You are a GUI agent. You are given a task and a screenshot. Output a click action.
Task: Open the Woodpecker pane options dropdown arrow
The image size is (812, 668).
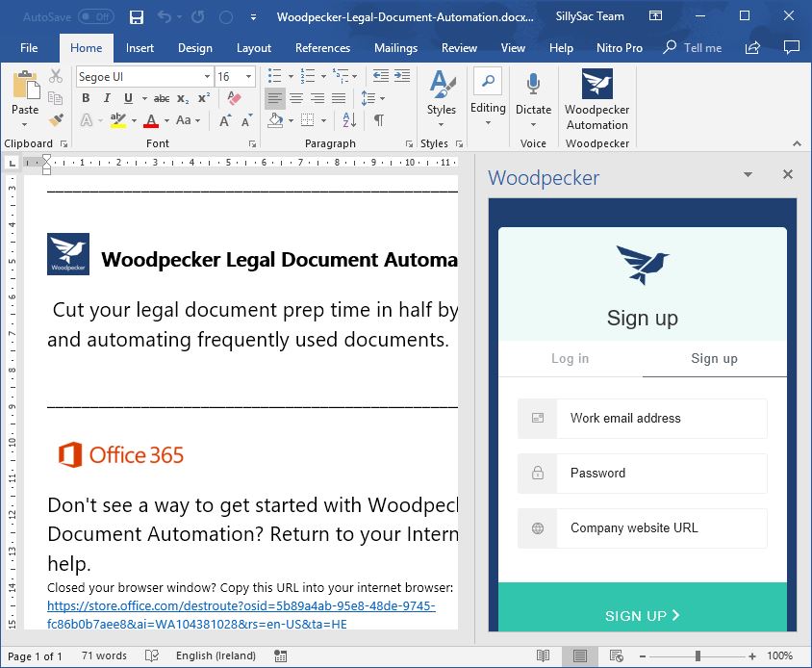(748, 175)
